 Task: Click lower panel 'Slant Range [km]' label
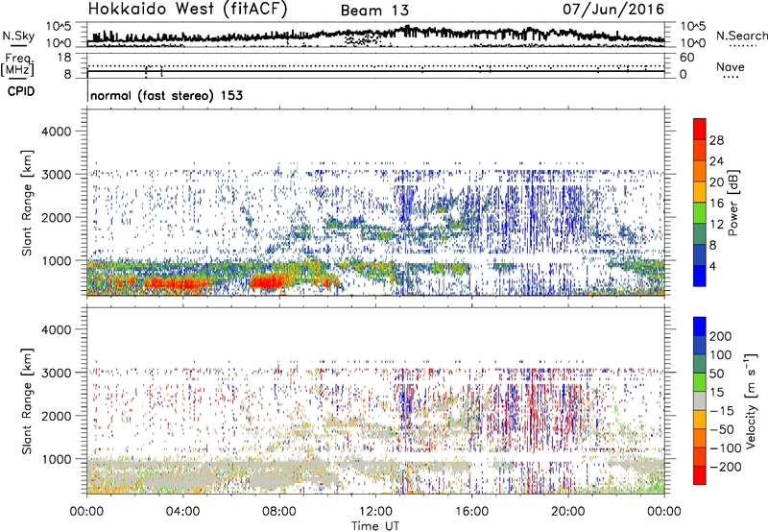[x=27, y=400]
